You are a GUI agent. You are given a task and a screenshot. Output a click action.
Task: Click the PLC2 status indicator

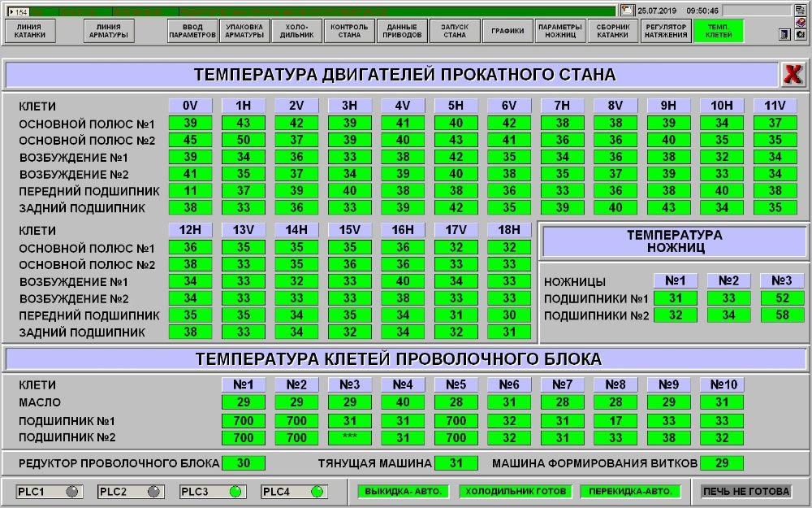coord(153,491)
